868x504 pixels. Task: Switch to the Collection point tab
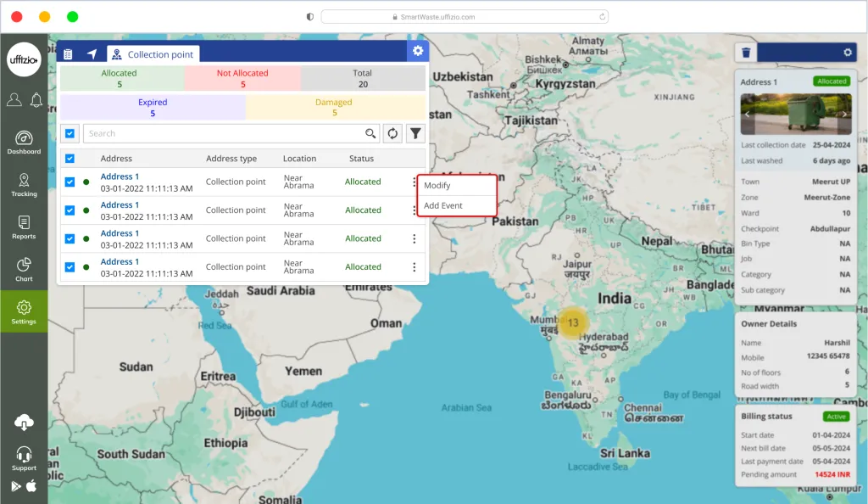[x=153, y=54]
